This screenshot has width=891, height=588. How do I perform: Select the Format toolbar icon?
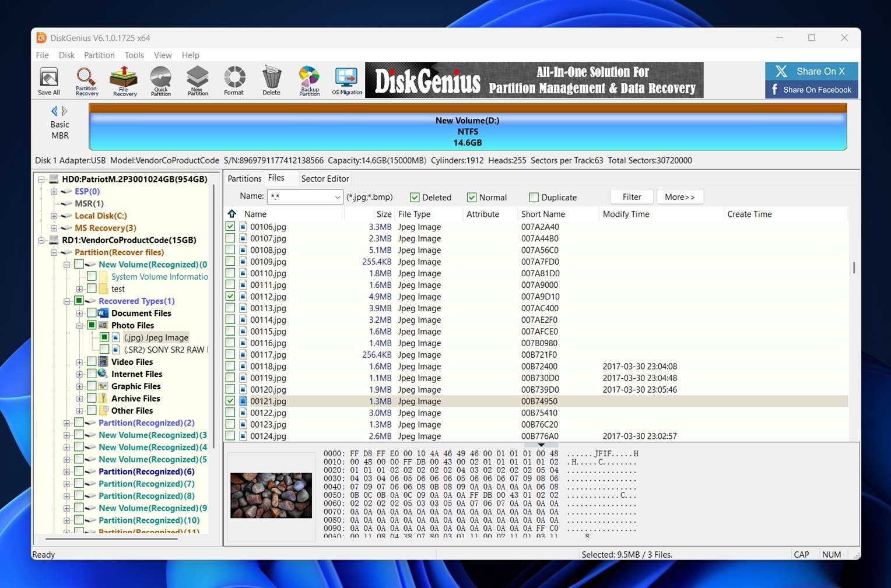tap(234, 80)
